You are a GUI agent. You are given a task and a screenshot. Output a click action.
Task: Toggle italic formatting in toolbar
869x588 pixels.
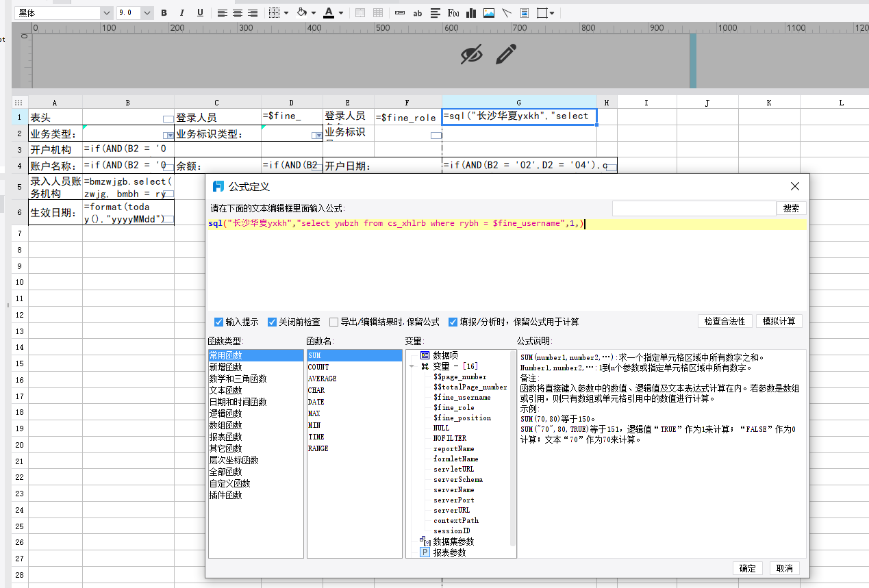(181, 13)
